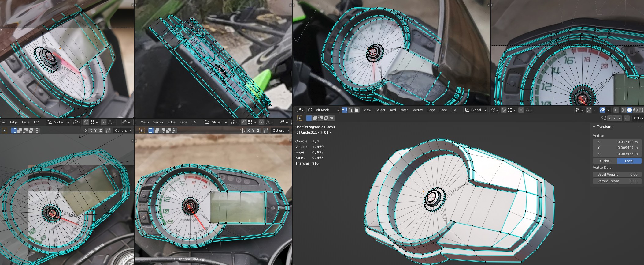Open Options dropdown in left viewport header
The image size is (644, 265).
[x=123, y=131]
